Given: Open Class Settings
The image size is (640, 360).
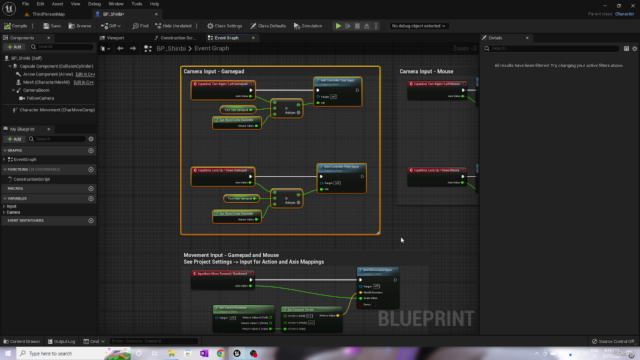Looking at the screenshot, I should tap(224, 26).
